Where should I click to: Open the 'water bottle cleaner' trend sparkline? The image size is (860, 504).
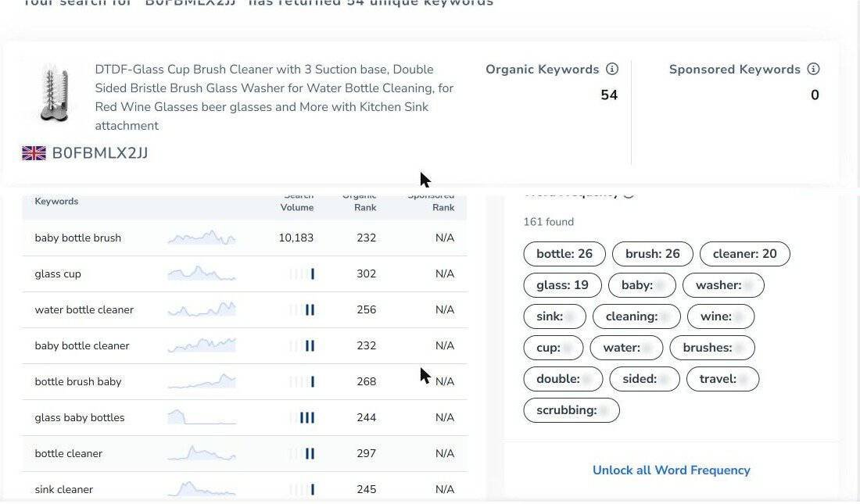coord(202,309)
